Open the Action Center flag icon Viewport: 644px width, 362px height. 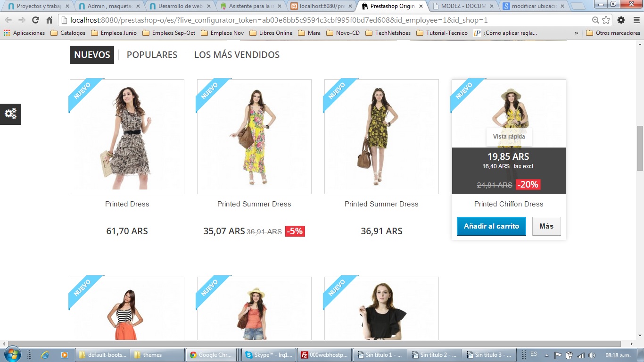558,355
